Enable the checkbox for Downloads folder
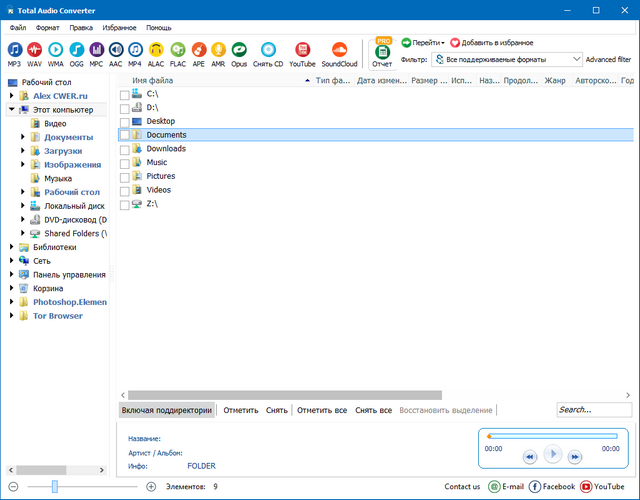Image resolution: width=640 pixels, height=500 pixels. tap(124, 149)
